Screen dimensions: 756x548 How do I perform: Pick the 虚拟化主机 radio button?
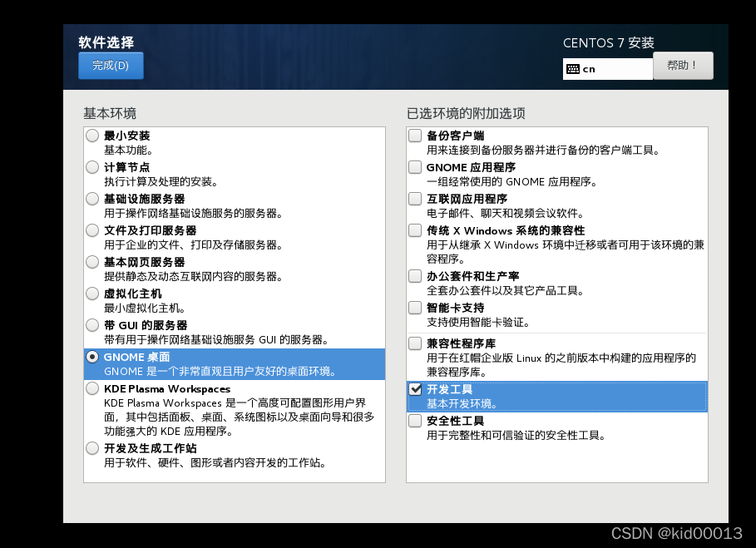(x=92, y=294)
